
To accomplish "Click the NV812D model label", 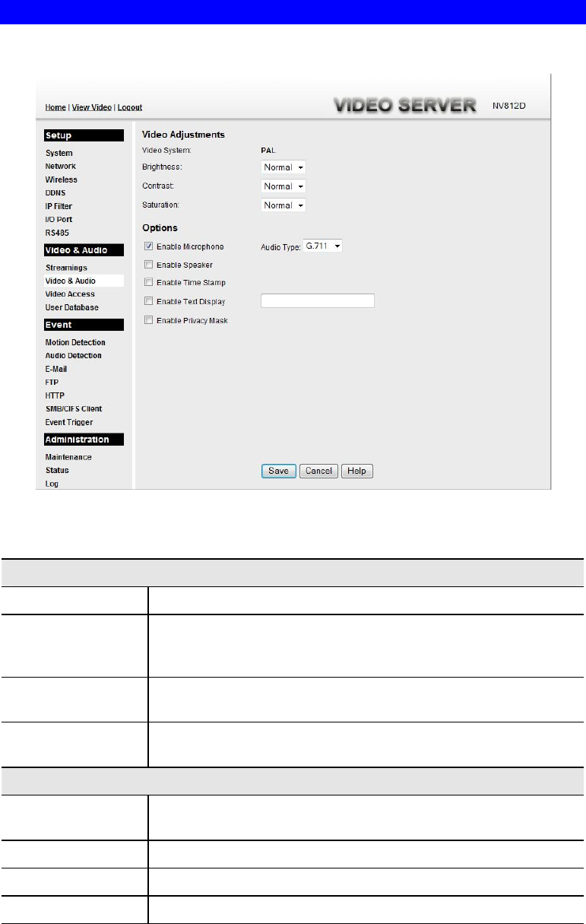I will pos(510,106).
